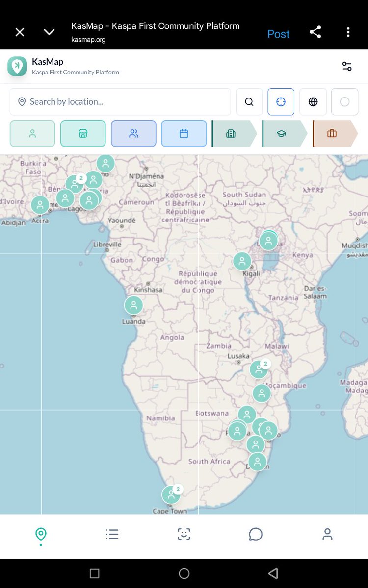Open the three-dot overflow menu
The image size is (368, 588).
click(348, 32)
